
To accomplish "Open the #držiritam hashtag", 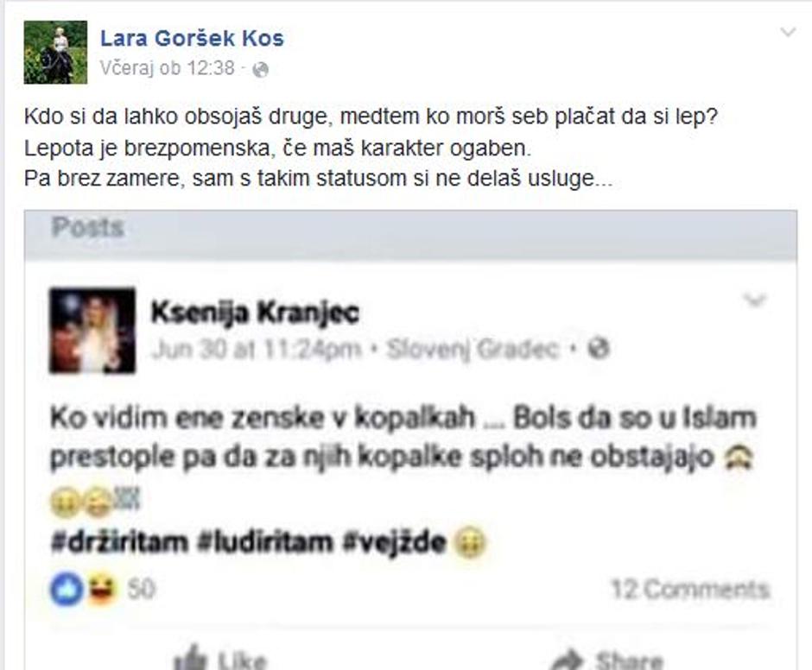I will pos(119,542).
